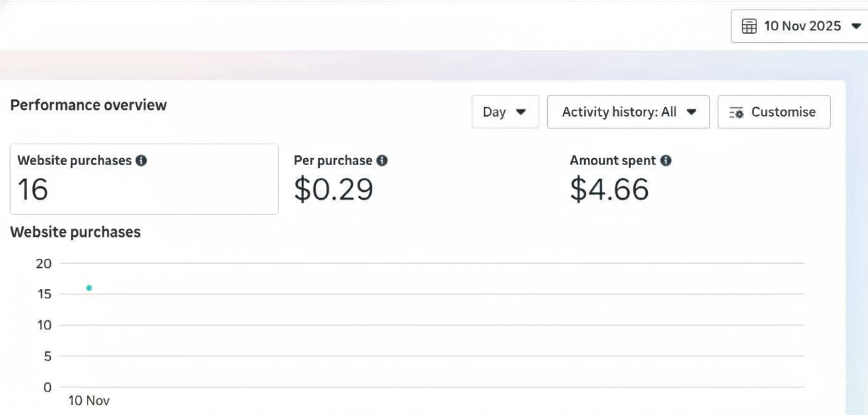Click the arrow beside 10 Nov 2025
The width and height of the screenshot is (868, 415).
[856, 27]
